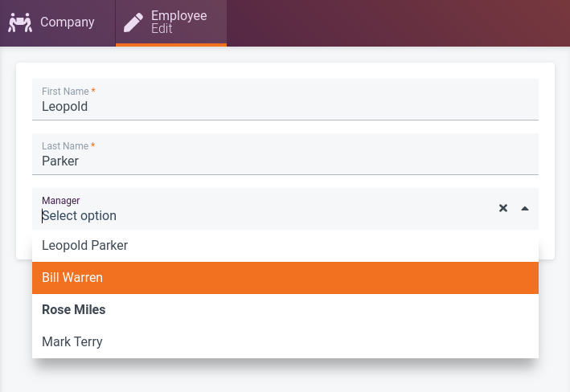Pick Rose Miles from the dropdown options
The image size is (570, 392).
[x=74, y=310]
